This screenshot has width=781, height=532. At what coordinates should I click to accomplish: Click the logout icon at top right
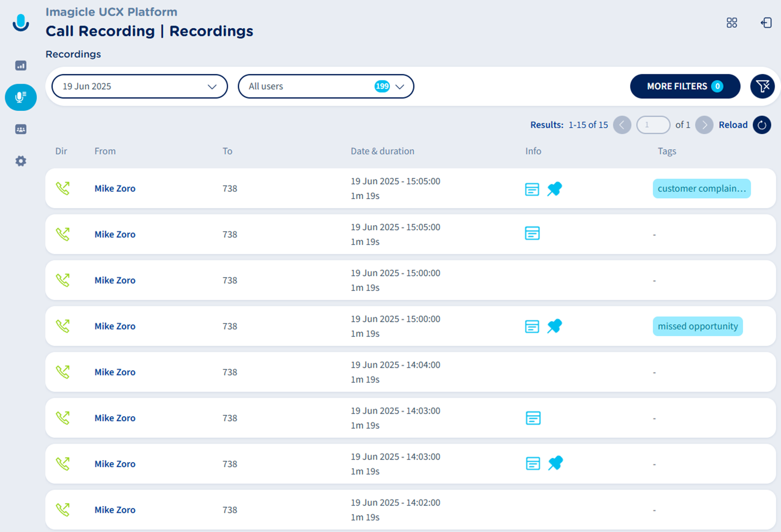click(766, 23)
